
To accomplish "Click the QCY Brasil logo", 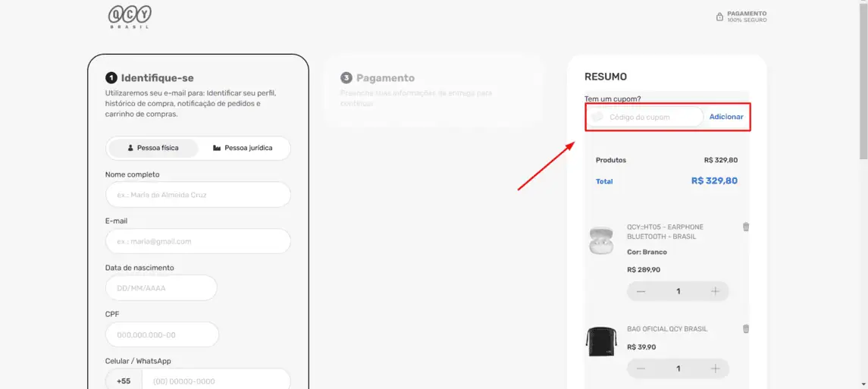I will point(130,17).
